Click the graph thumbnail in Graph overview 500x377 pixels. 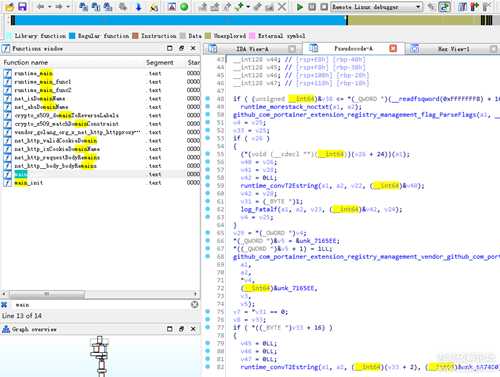coord(100,356)
